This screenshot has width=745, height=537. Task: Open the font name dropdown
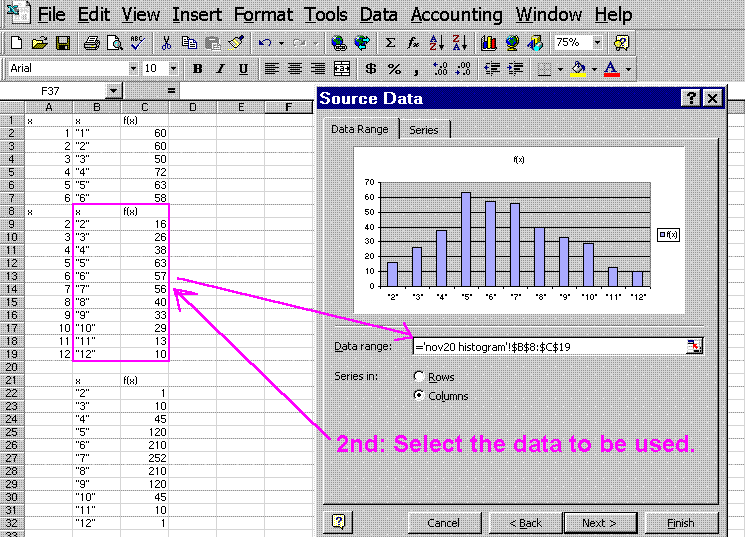point(132,69)
